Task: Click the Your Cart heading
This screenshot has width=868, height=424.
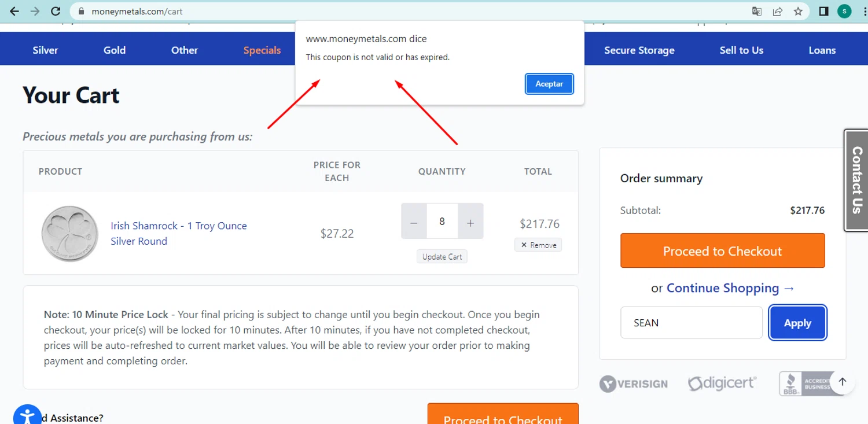Action: [x=71, y=95]
